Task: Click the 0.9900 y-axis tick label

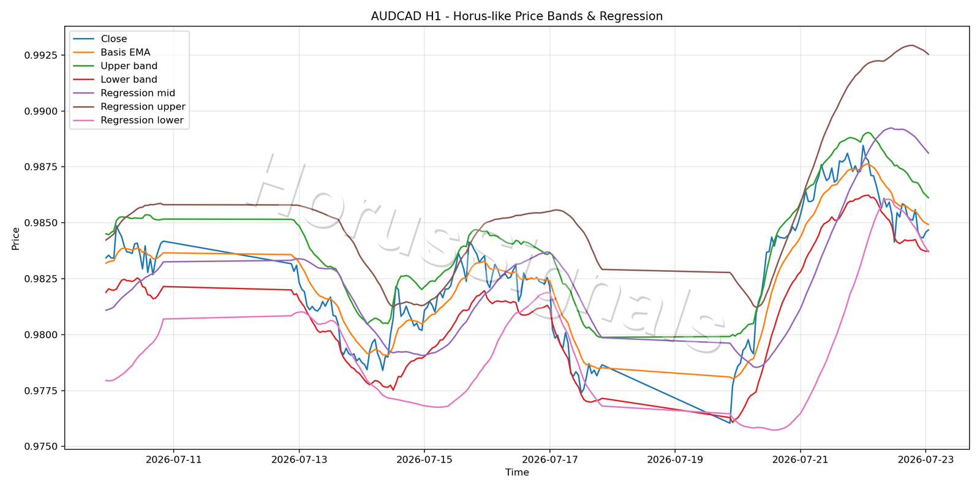Action: pos(41,111)
